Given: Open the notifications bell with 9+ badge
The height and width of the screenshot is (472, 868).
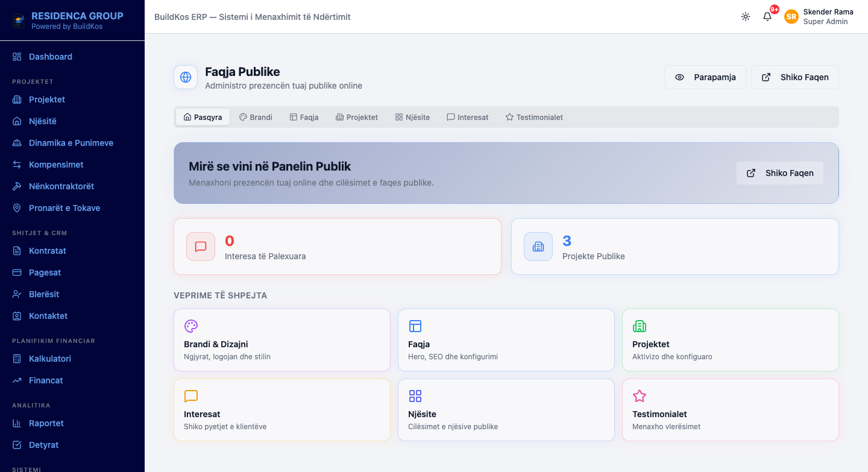Looking at the screenshot, I should click(x=767, y=16).
